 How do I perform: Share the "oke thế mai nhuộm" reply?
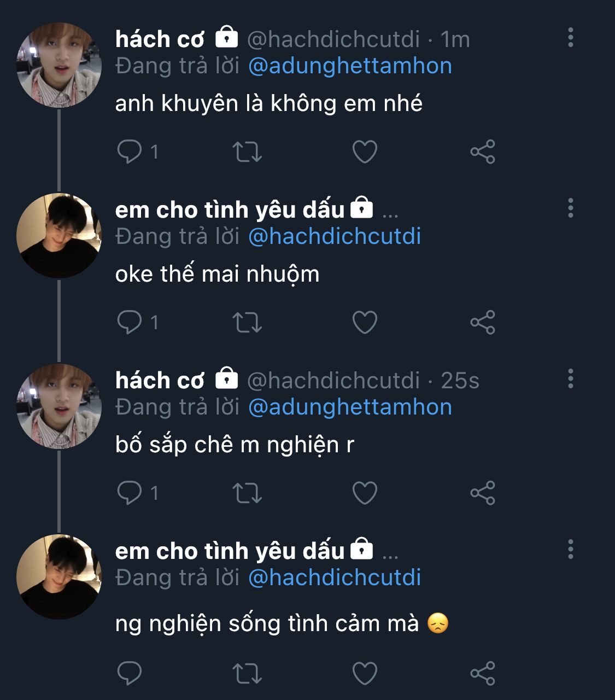483,322
